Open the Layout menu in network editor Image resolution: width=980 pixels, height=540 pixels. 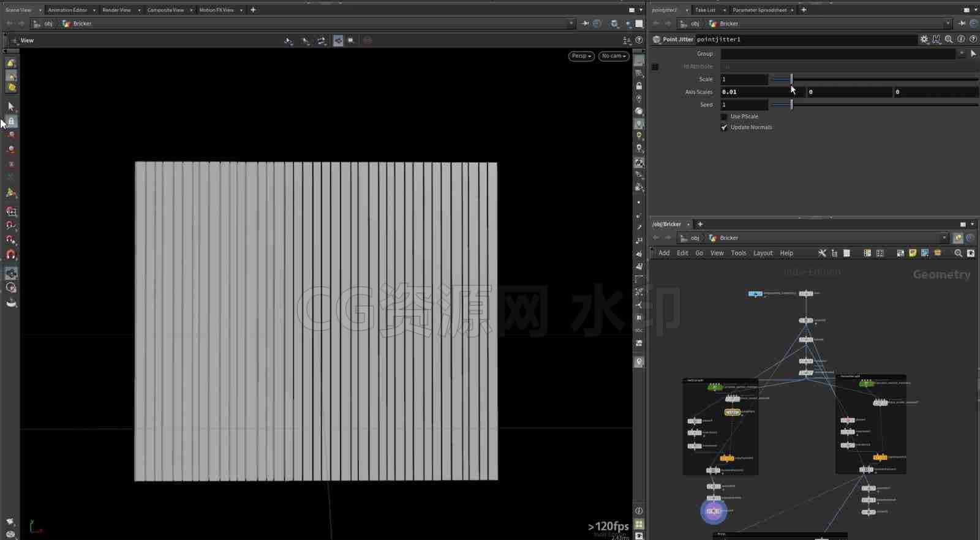click(763, 253)
